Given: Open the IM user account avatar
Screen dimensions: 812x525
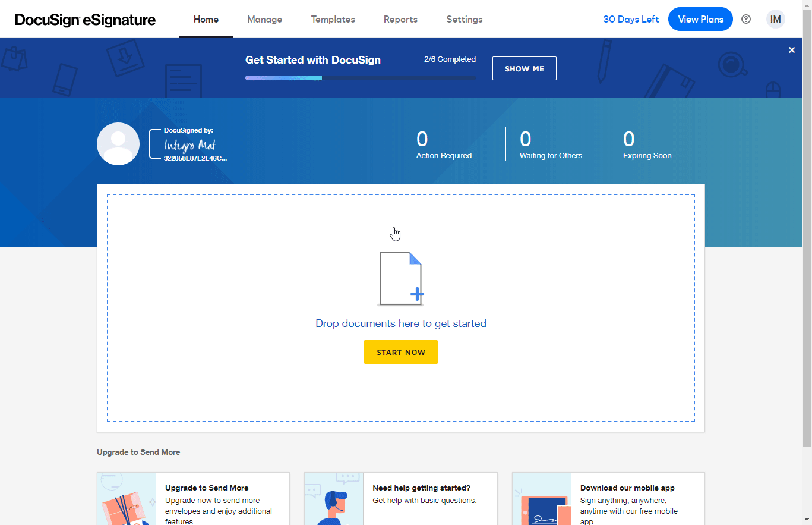Looking at the screenshot, I should click(775, 19).
